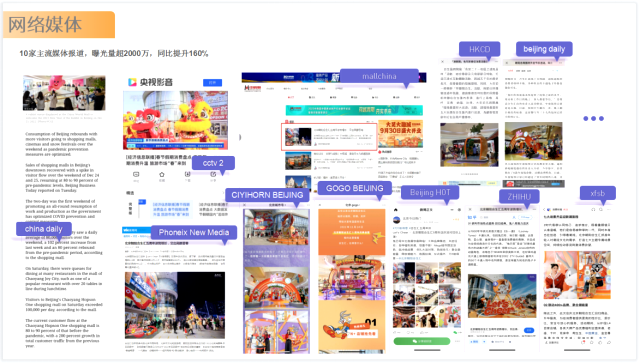This screenshot has width=640, height=364.
Task: Close the HKCD article with X icon
Action: 442,62
